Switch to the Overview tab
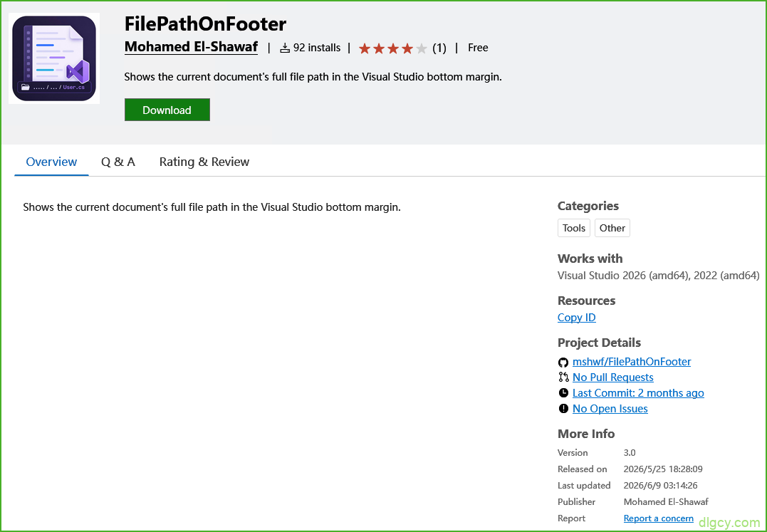The image size is (767, 532). point(51,162)
